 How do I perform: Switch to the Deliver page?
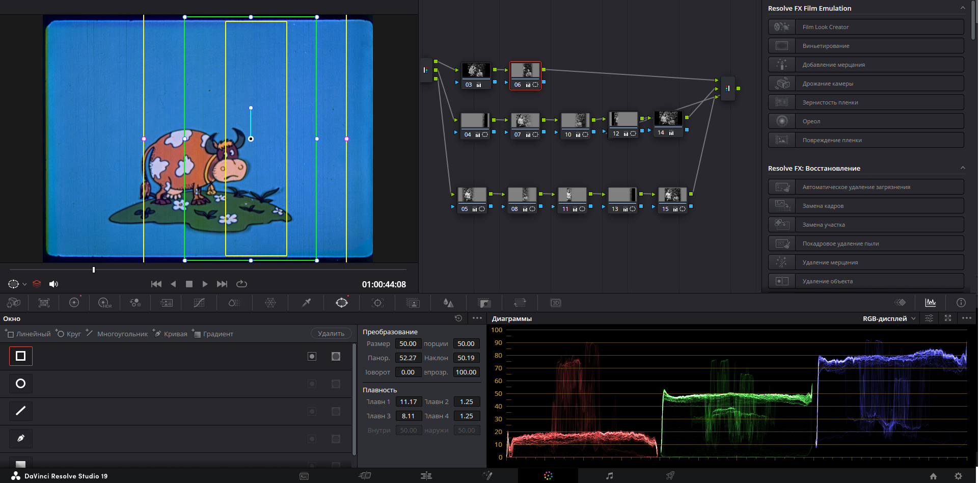[x=670, y=476]
